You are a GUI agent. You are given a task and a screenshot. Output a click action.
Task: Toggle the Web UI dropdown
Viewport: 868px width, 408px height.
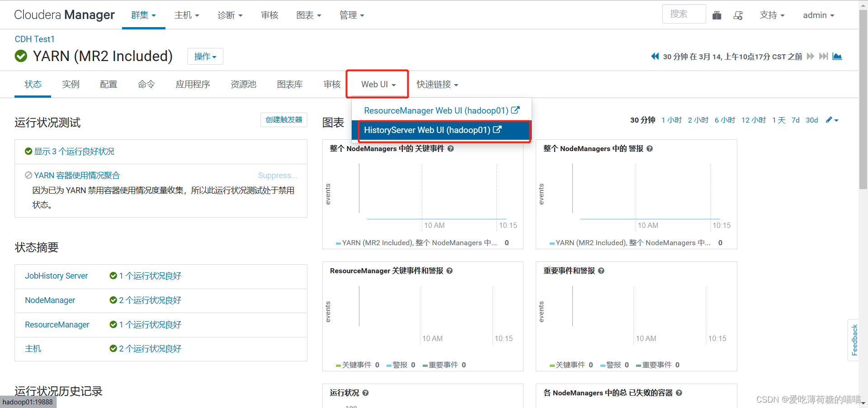(378, 84)
